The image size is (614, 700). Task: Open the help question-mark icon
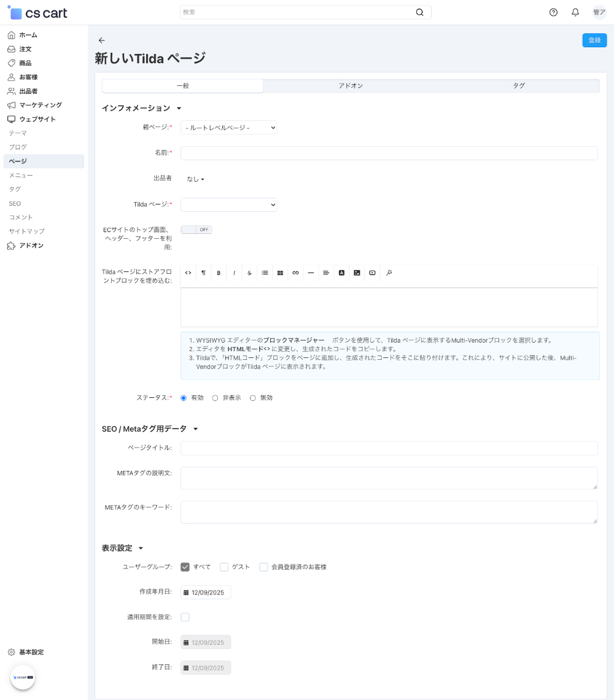[x=553, y=12]
